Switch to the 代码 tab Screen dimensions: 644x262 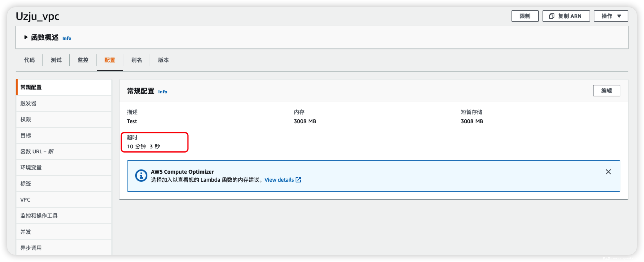[29, 60]
